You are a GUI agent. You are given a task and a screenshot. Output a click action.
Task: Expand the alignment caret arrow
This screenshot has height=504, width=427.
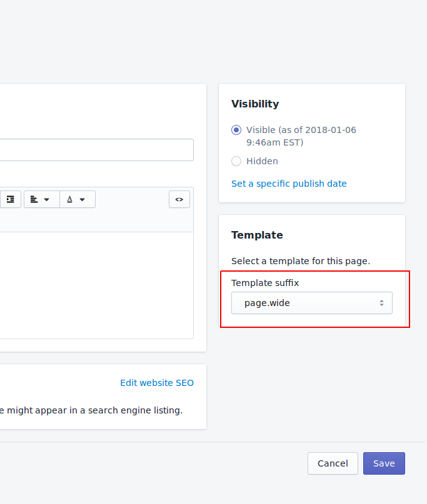47,200
